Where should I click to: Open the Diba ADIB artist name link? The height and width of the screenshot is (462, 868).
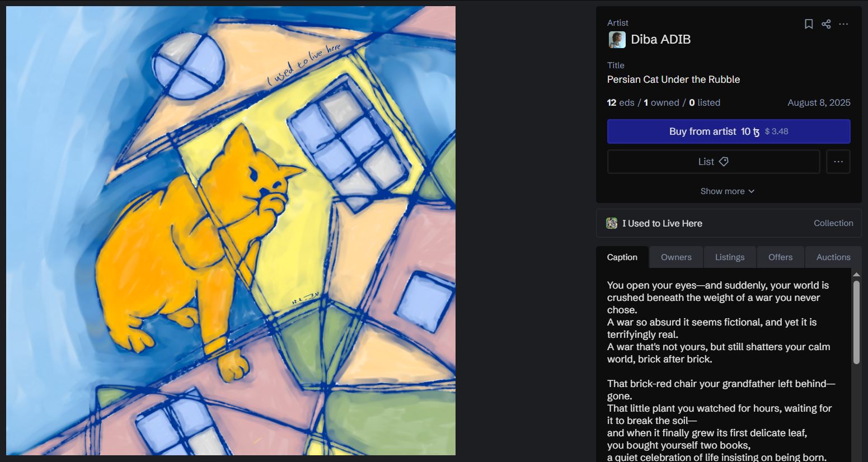[x=660, y=40]
